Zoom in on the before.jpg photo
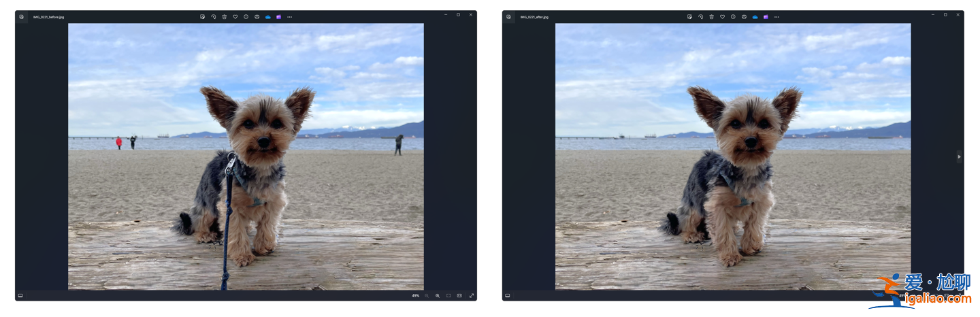This screenshot has width=980, height=317. click(x=438, y=296)
